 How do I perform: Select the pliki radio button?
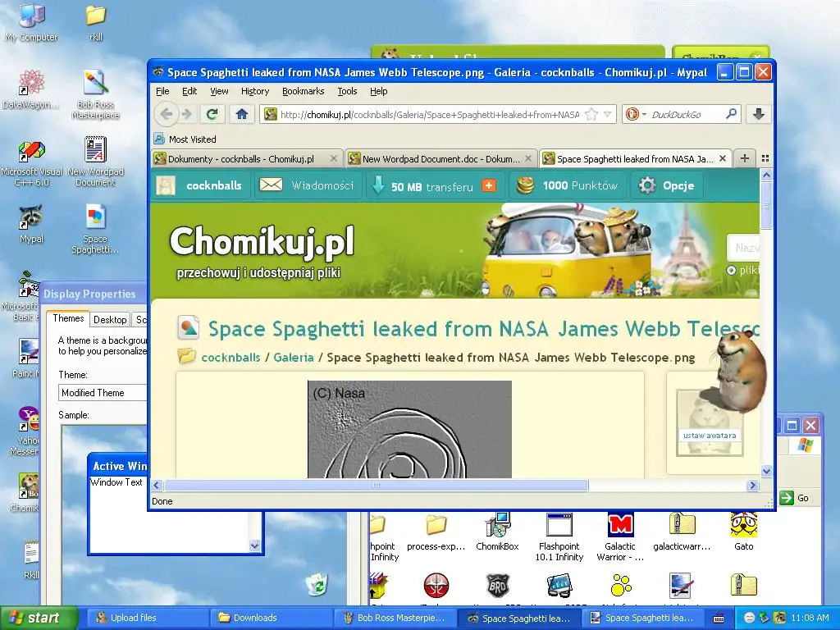click(x=731, y=271)
